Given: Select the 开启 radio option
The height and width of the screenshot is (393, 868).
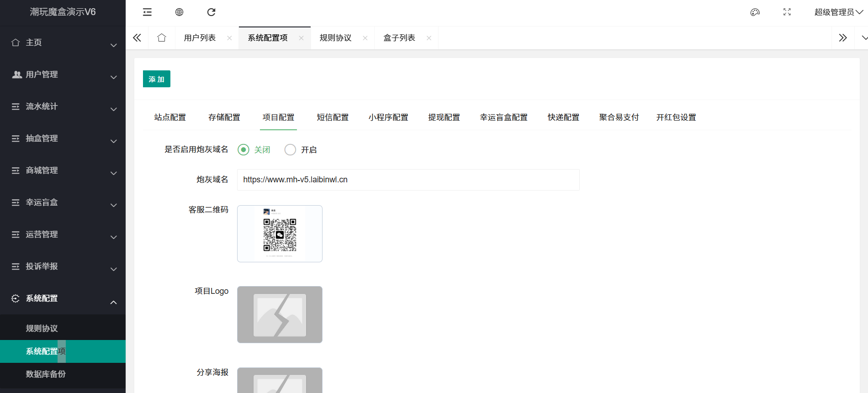Looking at the screenshot, I should 301,150.
